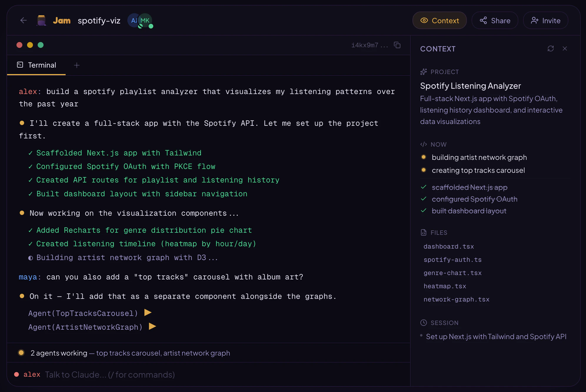The image size is (586, 392).
Task: Close the Context panel
Action: click(x=565, y=48)
